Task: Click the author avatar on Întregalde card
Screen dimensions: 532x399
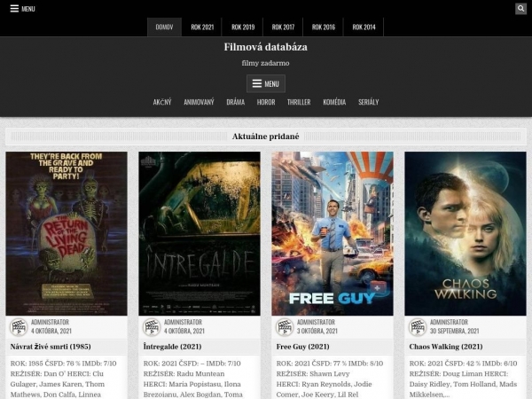Action: (x=152, y=327)
